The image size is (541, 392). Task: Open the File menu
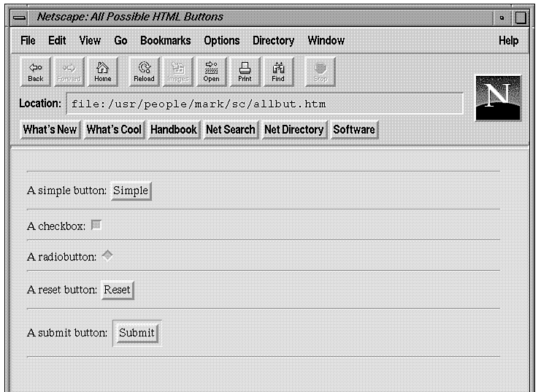coord(28,41)
